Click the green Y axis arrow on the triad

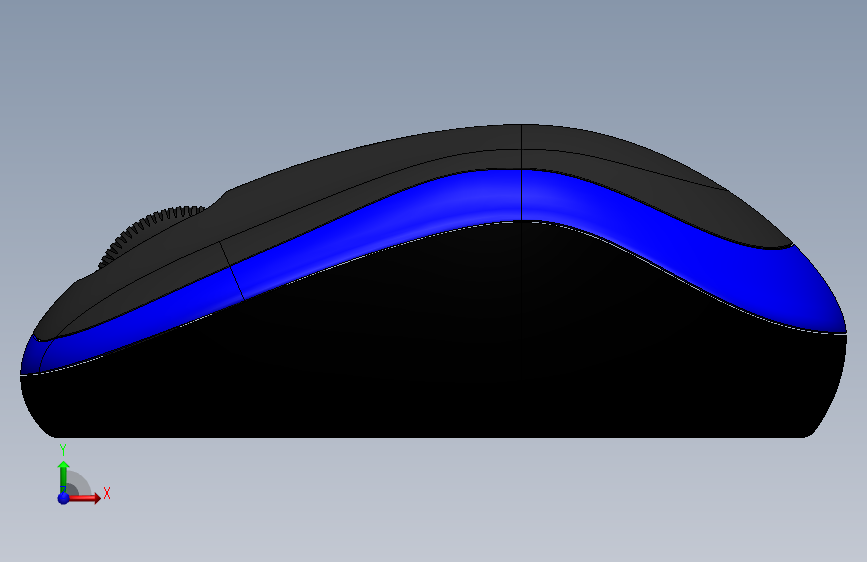[x=64, y=476]
